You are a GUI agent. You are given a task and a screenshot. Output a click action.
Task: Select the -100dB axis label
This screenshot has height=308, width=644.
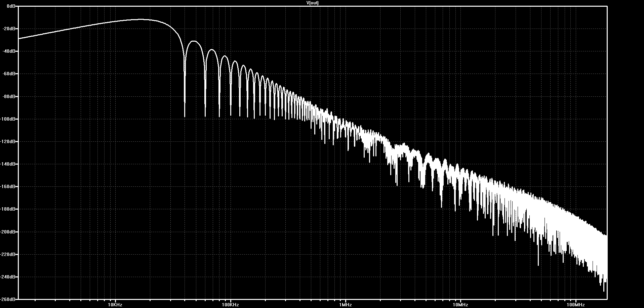pos(8,119)
